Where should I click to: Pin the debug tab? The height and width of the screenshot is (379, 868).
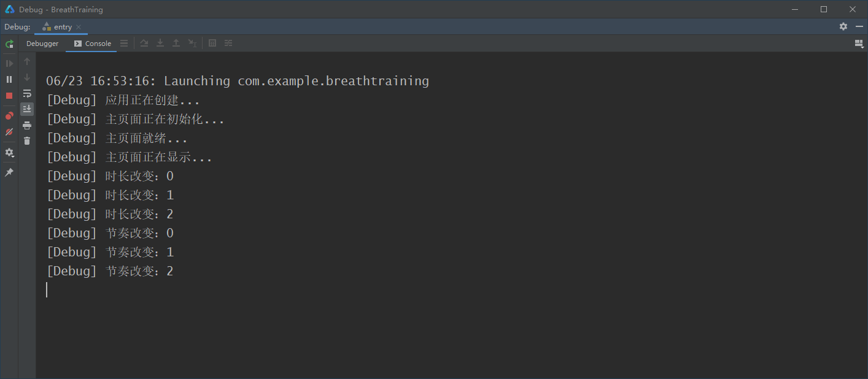click(9, 172)
